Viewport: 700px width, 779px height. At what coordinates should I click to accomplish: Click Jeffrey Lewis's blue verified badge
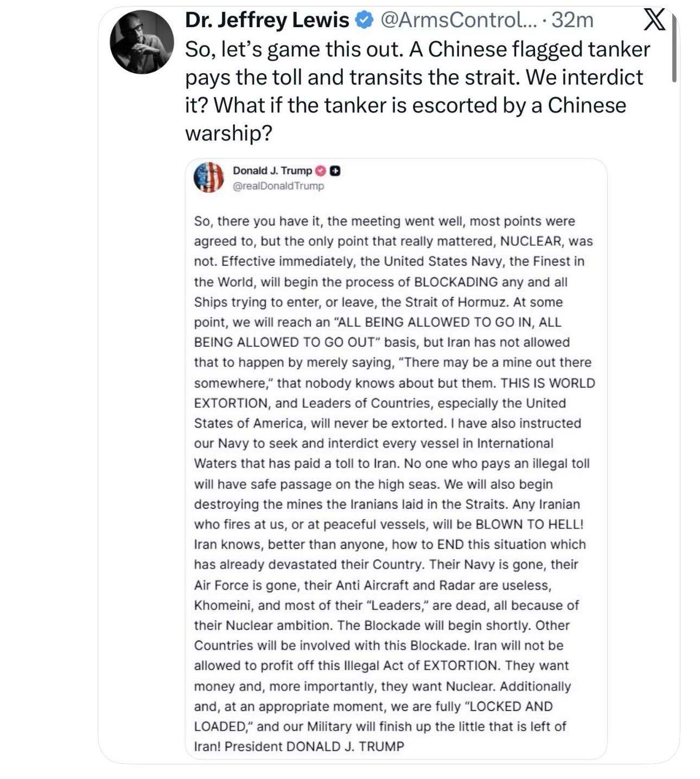(364, 21)
